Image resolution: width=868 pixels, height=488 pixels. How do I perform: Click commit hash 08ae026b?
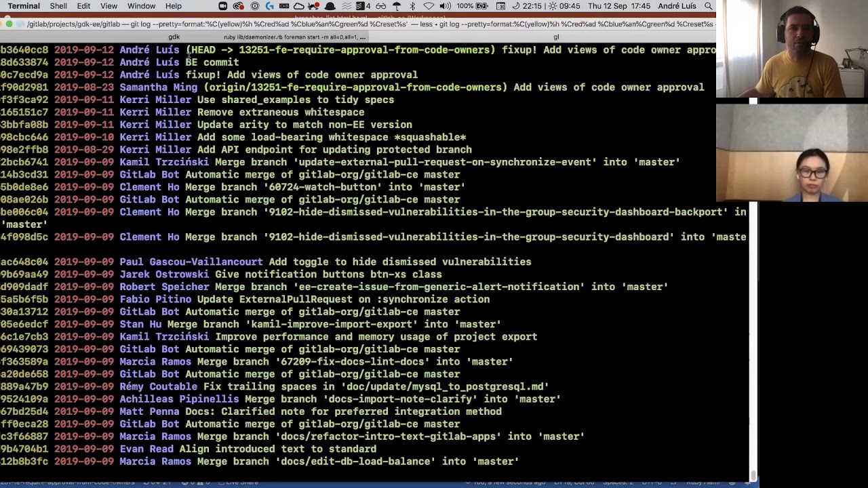pyautogui.click(x=24, y=200)
